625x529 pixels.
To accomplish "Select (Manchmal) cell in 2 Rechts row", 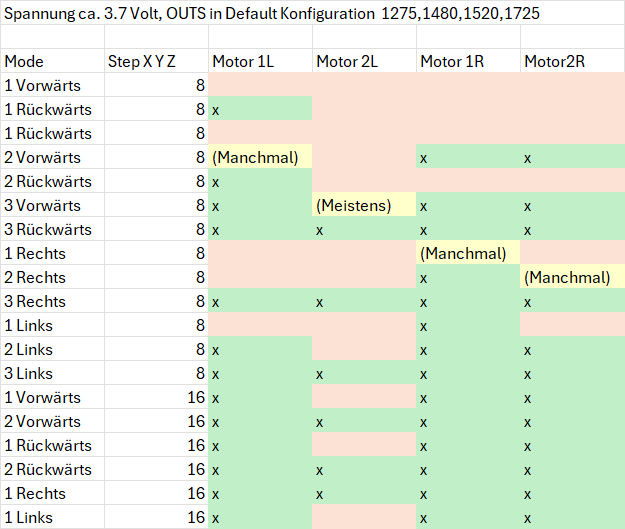I will tap(573, 277).
